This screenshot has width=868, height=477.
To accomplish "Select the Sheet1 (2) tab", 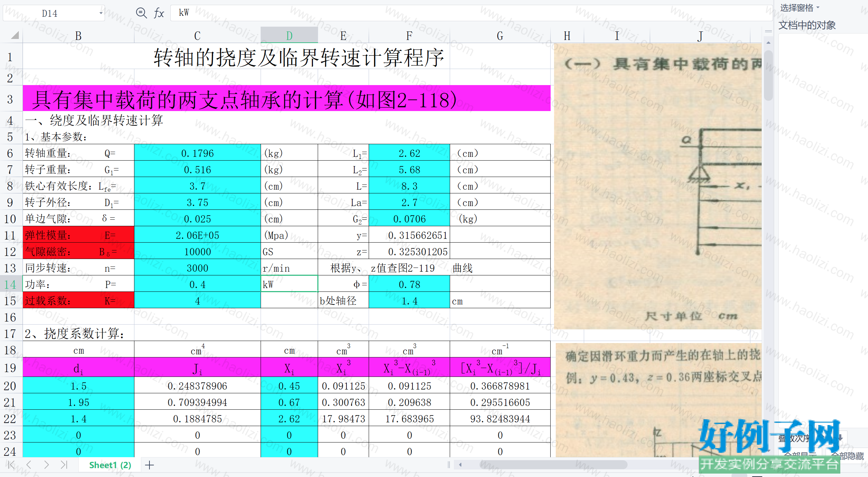I will pyautogui.click(x=110, y=465).
